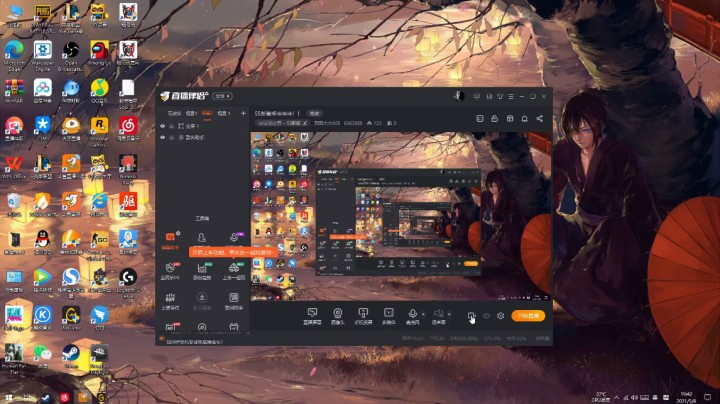This screenshot has width=720, height=404.
Task: Click the user avatar in title bar
Action: tap(459, 96)
